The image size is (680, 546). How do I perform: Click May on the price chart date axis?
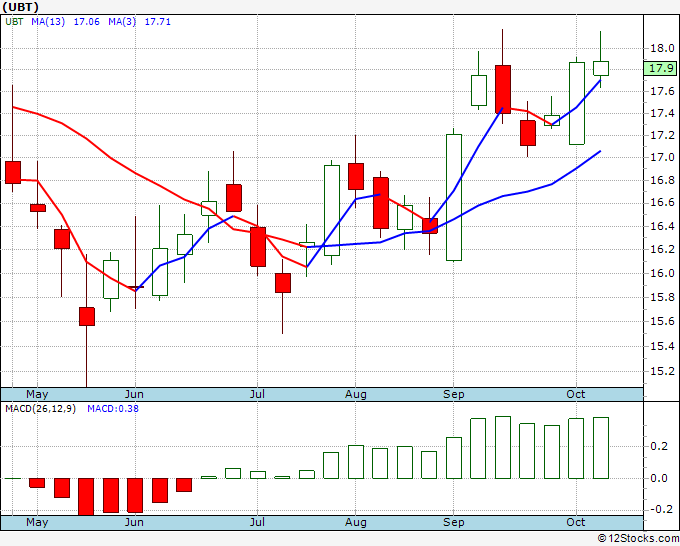coord(37,395)
